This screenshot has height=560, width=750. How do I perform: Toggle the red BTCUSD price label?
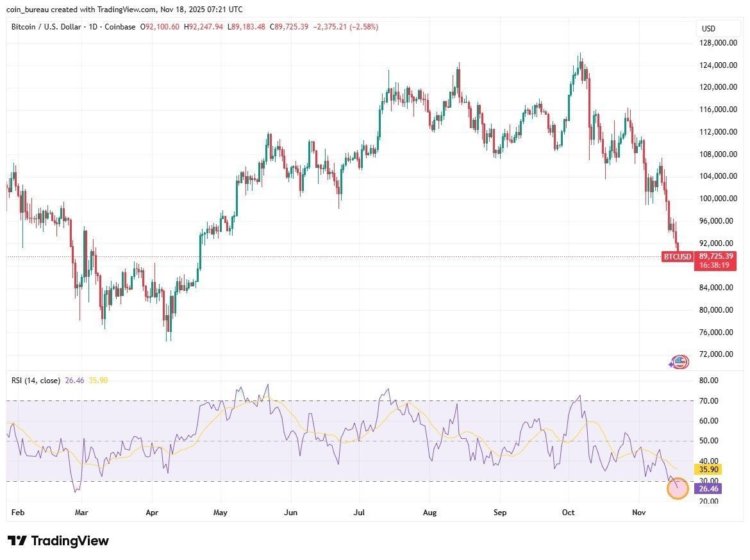[678, 256]
